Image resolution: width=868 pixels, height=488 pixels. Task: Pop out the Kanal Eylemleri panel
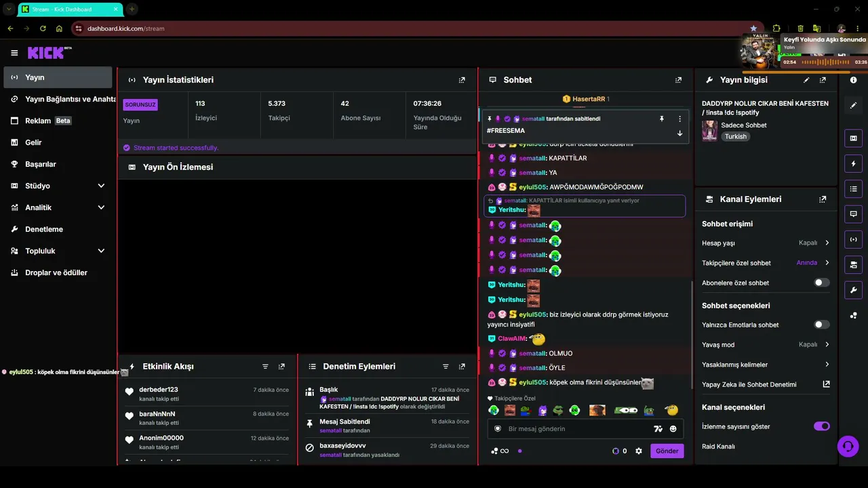pos(823,199)
